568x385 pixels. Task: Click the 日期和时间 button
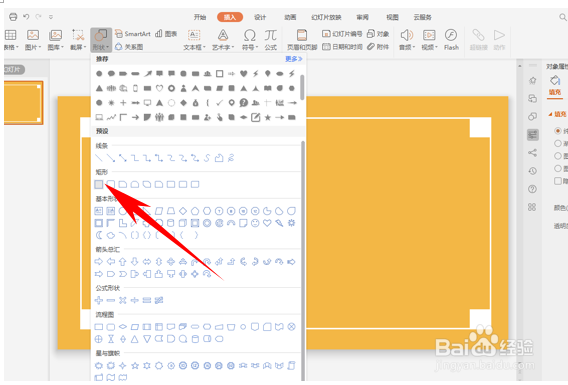pos(342,47)
